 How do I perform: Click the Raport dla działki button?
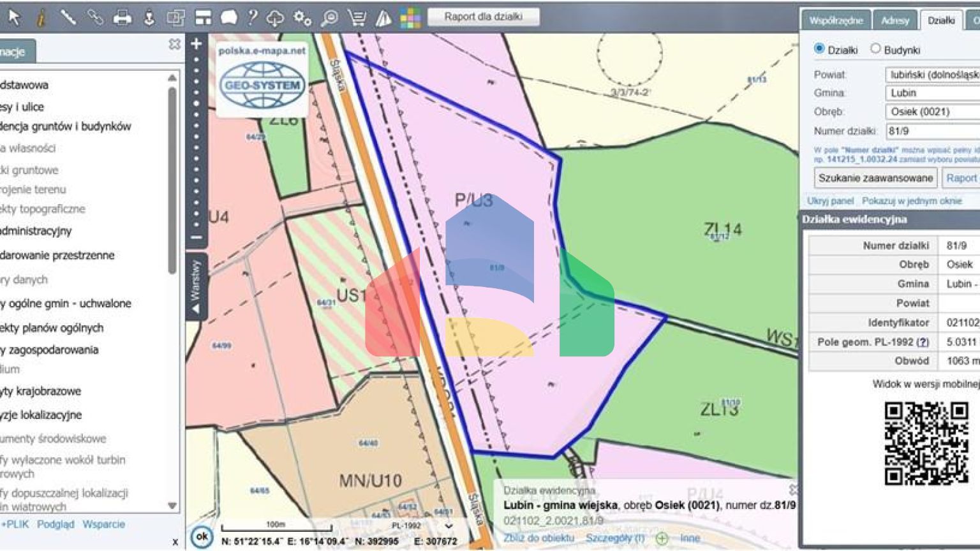[485, 17]
